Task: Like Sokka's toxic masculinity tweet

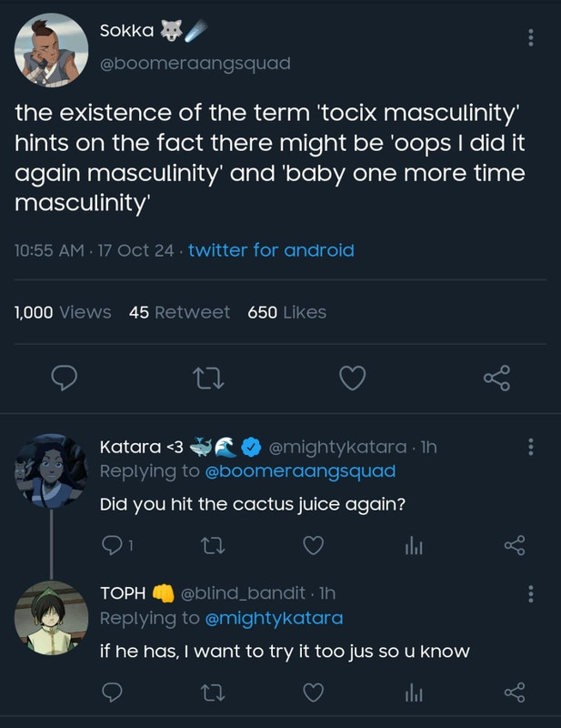Action: coord(352,376)
